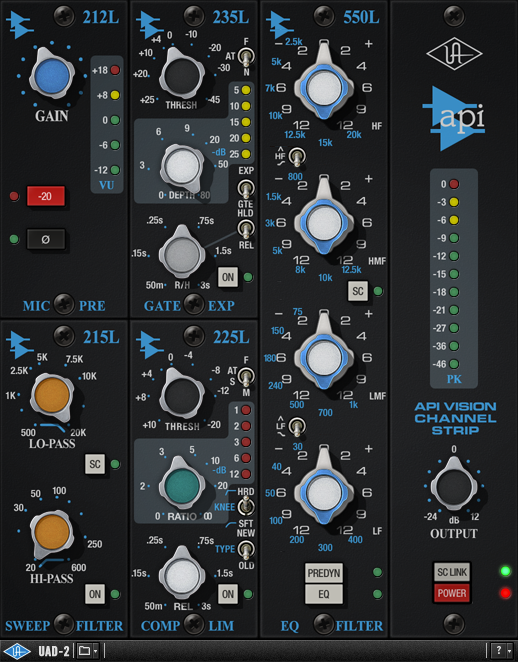Click the api brand logo
Screen dimensions: 518x662
(454, 119)
